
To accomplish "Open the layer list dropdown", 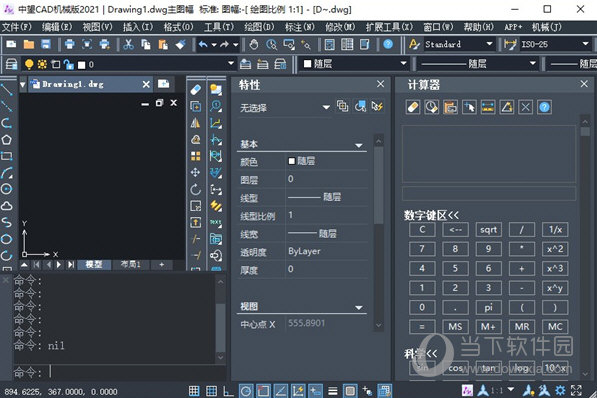I will (x=231, y=64).
